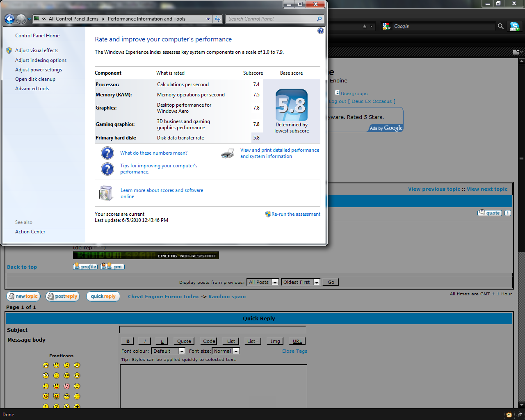
Task: Insert the sunglasses cool emoticon
Action: [x=66, y=376]
